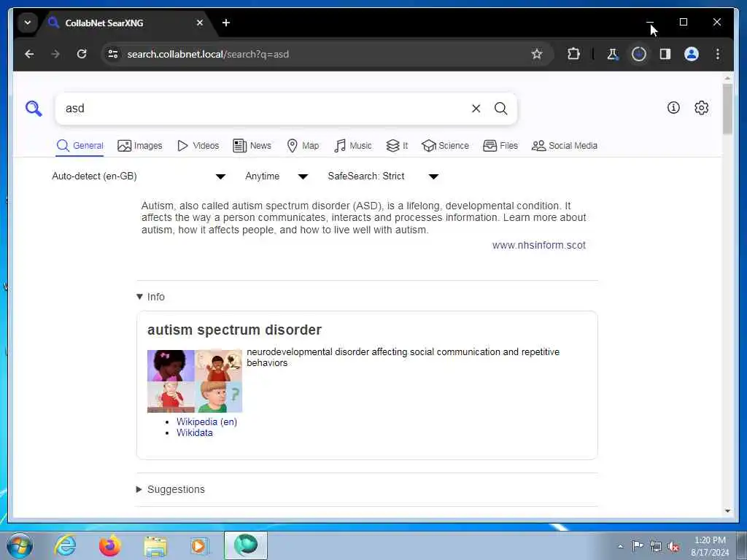Image resolution: width=747 pixels, height=560 pixels.
Task: Click the autism spectrum disorder heading
Action: pyautogui.click(x=234, y=330)
